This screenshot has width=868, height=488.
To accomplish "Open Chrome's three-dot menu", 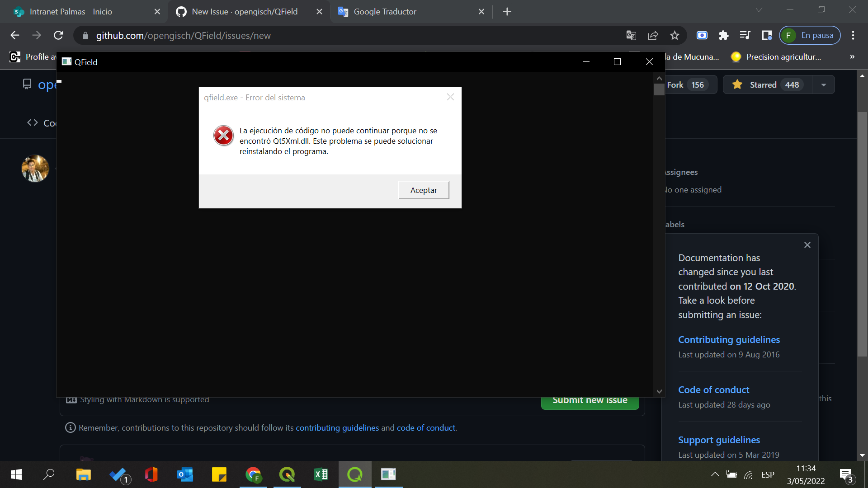I will tap(854, 35).
